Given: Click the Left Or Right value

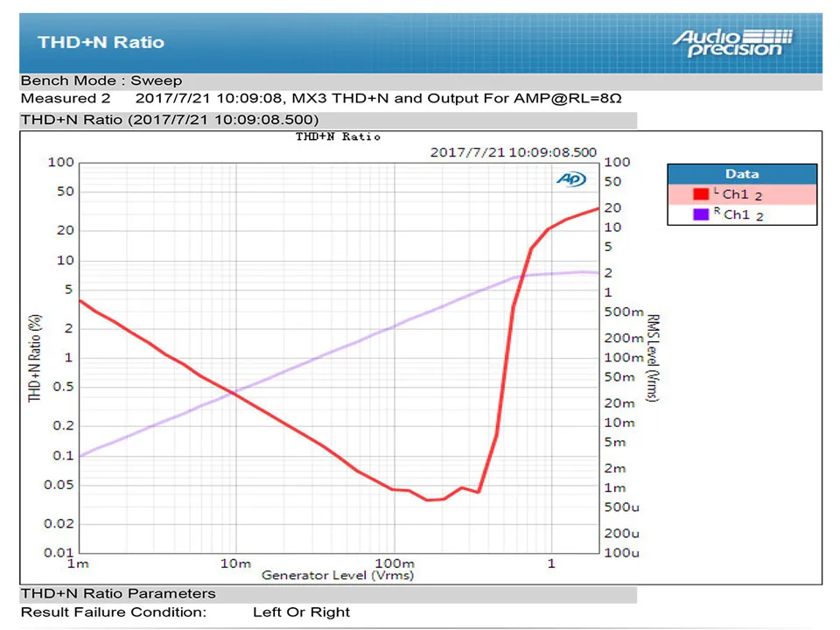Looking at the screenshot, I should (x=301, y=612).
